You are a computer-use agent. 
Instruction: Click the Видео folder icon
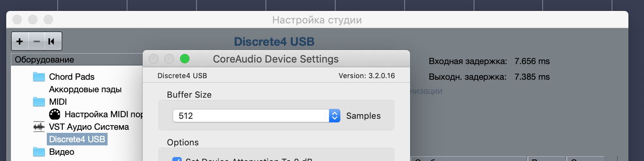[x=39, y=152]
